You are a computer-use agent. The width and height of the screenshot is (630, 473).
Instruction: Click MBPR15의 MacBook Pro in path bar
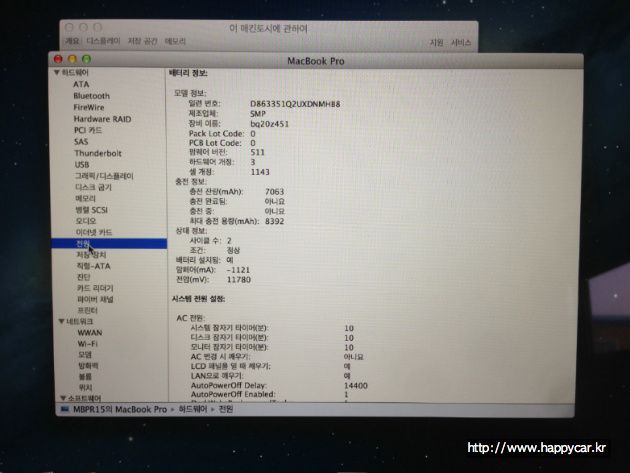point(120,410)
